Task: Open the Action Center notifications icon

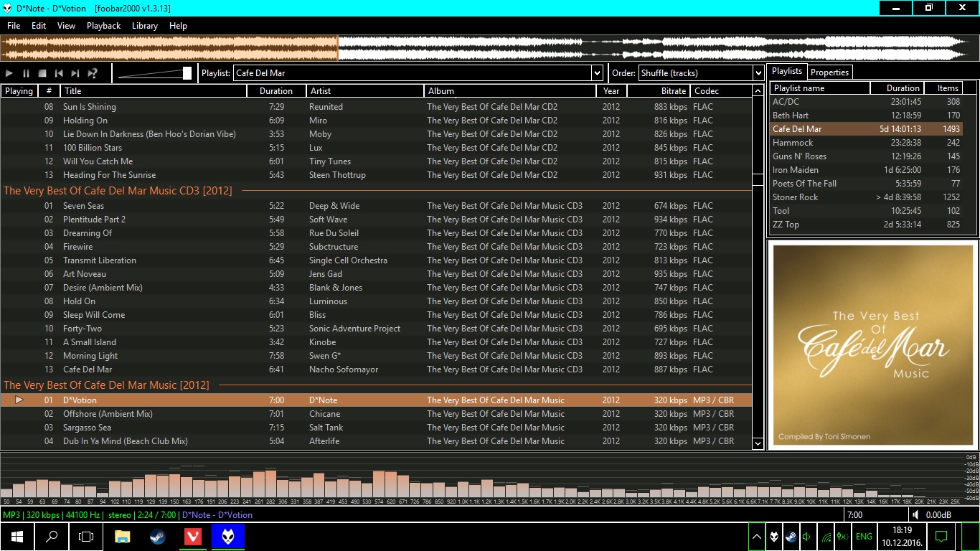Action: pos(942,537)
